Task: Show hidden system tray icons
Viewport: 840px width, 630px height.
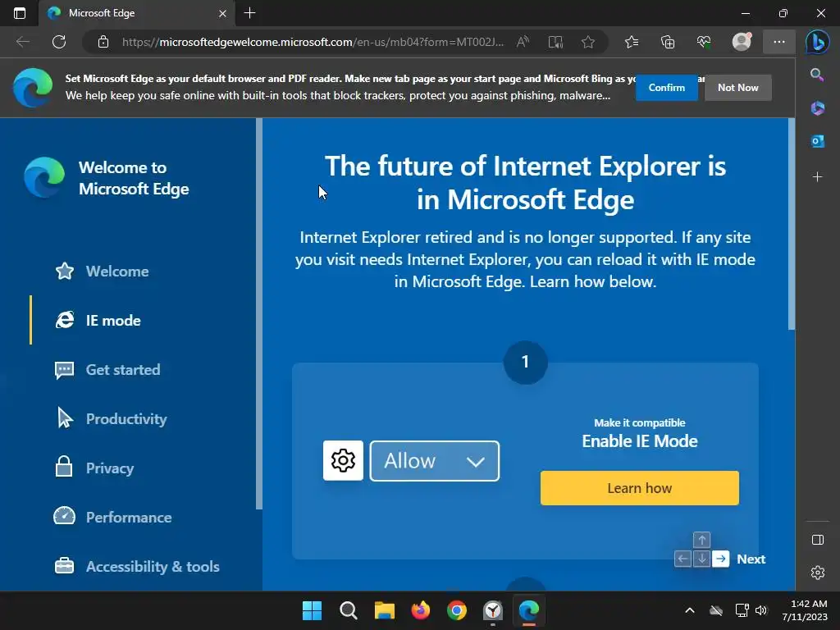Action: (x=690, y=610)
